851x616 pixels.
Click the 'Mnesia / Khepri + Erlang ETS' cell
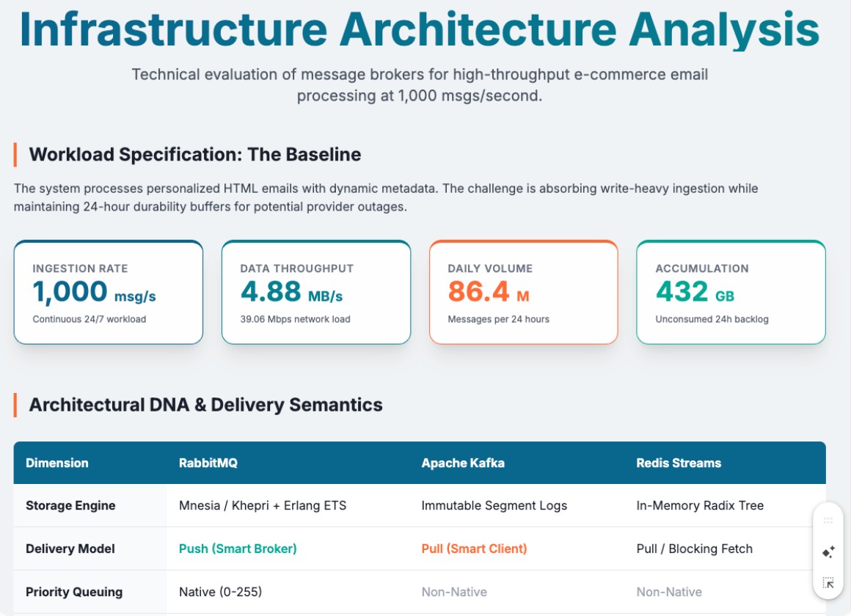pos(263,505)
